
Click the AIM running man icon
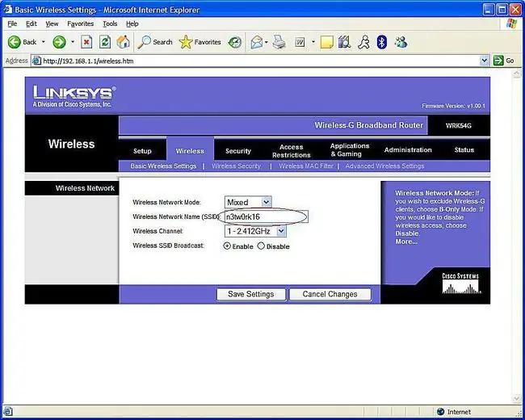coord(363,42)
